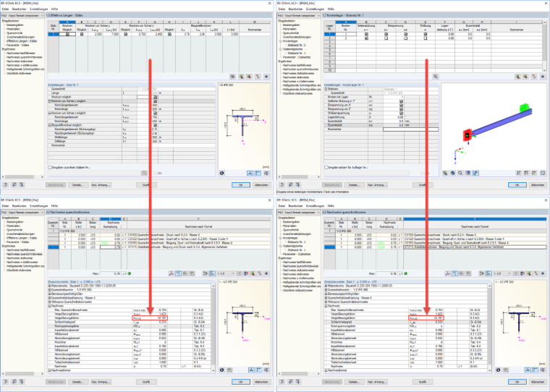Viewport: 550px width, 392px height.
Task: Click the info icon below the cross-section graphic in the Effektive Längen window
Action: click(221, 173)
